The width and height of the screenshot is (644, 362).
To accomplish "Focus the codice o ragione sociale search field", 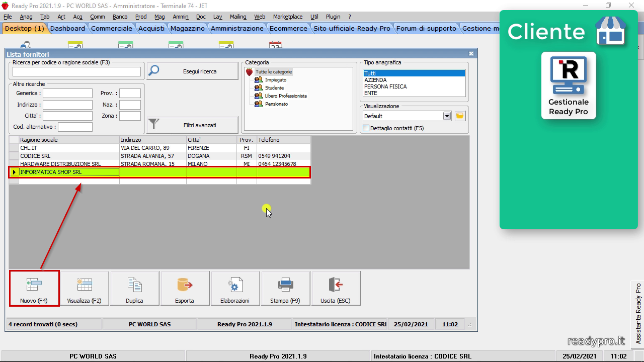I will 76,72.
